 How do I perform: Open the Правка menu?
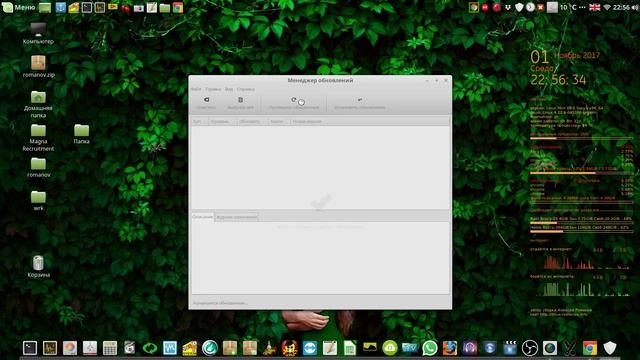click(213, 89)
